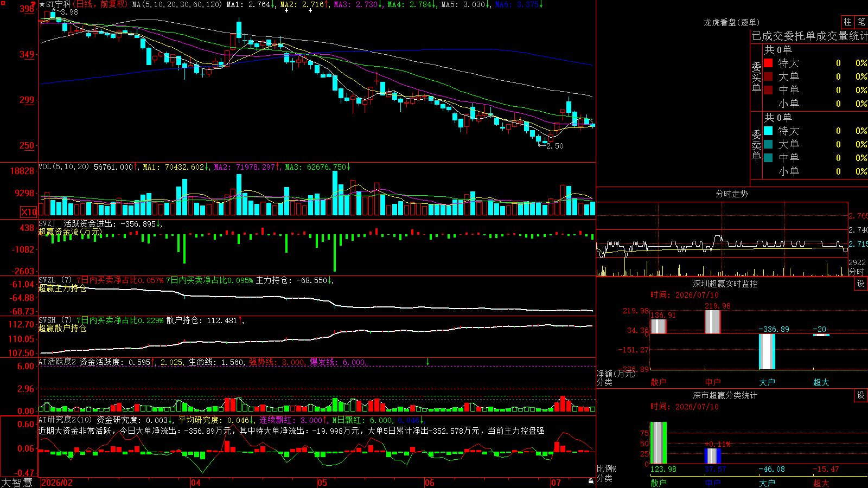Click the 06 month marker on timeline

point(430,483)
